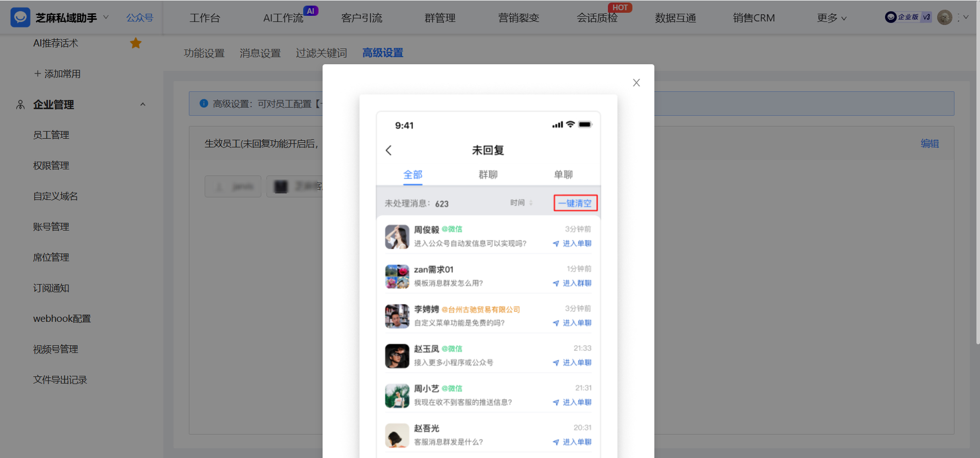Click zan需求01 group avatar
Screen dimensions: 980x458
397,276
